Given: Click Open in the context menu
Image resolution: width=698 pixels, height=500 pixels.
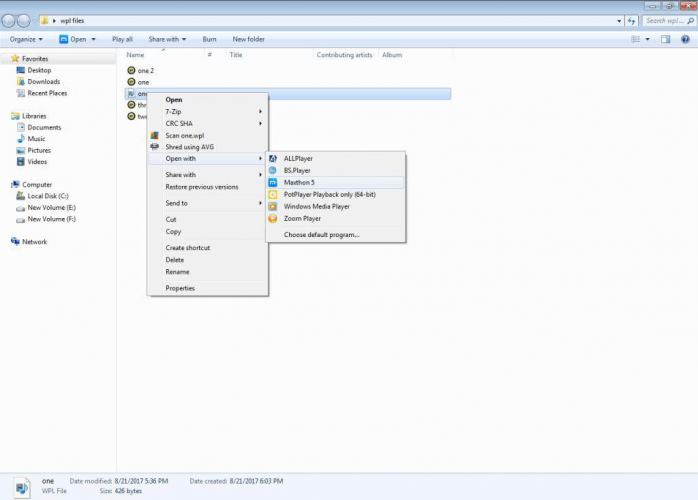Looking at the screenshot, I should [x=208, y=100].
